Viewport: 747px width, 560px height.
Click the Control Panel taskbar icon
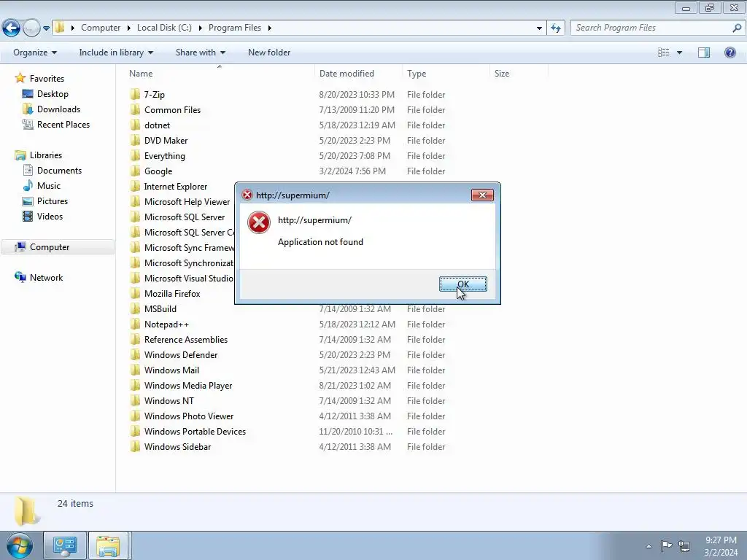(x=65, y=545)
